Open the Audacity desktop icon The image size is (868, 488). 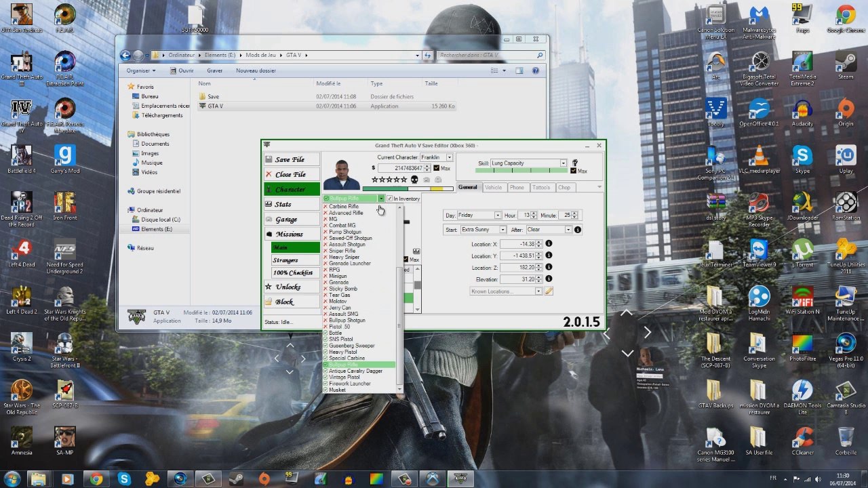pyautogui.click(x=802, y=113)
